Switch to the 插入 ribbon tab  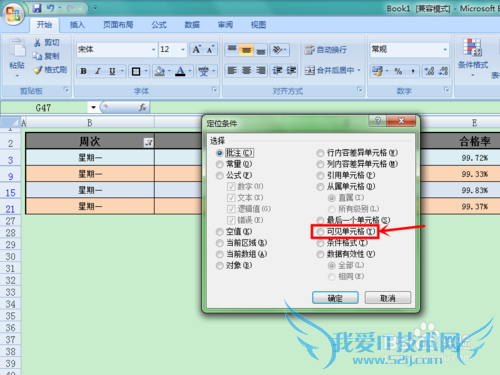[77, 25]
